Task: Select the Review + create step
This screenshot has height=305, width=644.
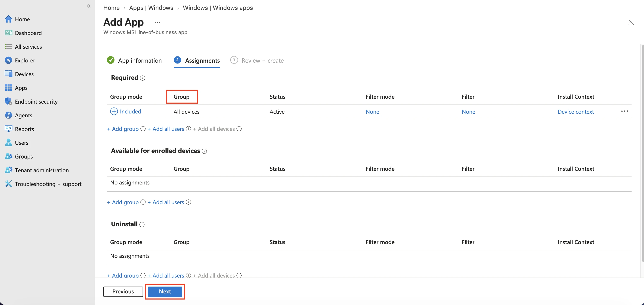Action: coord(257,60)
